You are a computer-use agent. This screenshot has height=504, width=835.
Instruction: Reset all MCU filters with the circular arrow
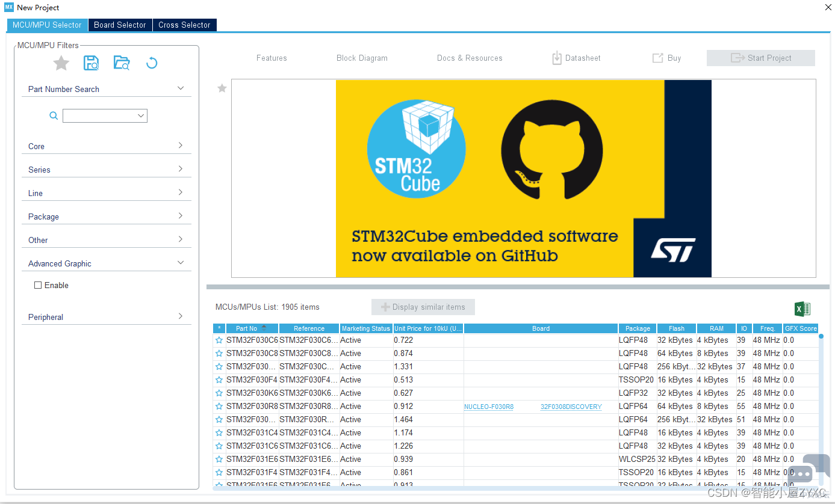point(152,63)
